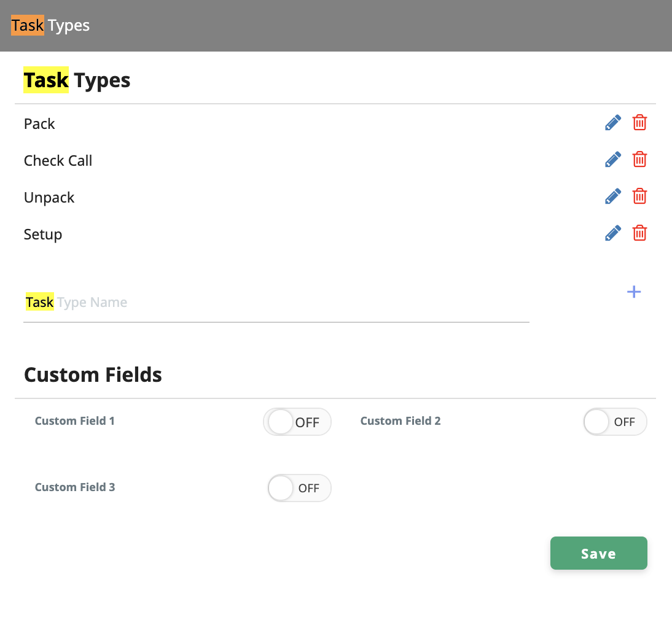Screen dimensions: 672x620
Task: Toggle Custom Field 3 switch
Action: click(300, 487)
